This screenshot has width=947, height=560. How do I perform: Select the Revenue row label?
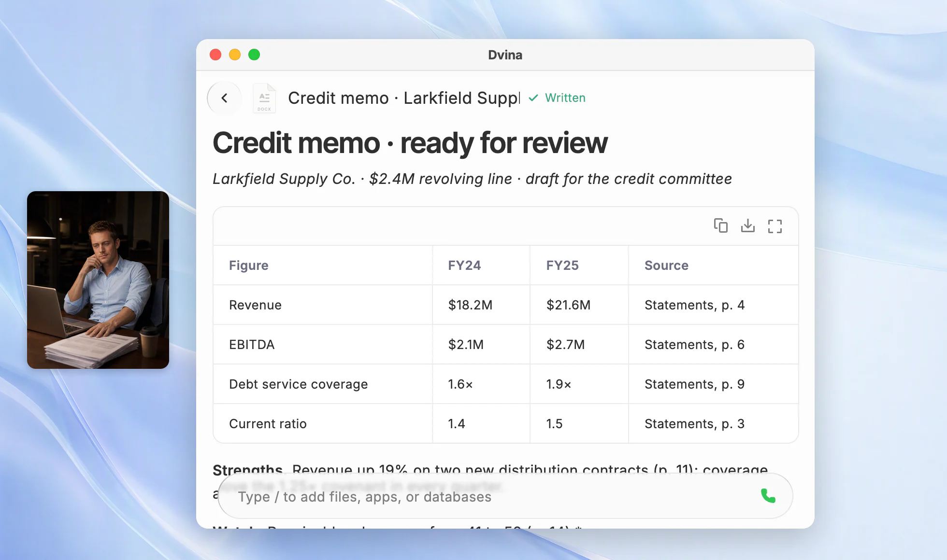pyautogui.click(x=255, y=305)
